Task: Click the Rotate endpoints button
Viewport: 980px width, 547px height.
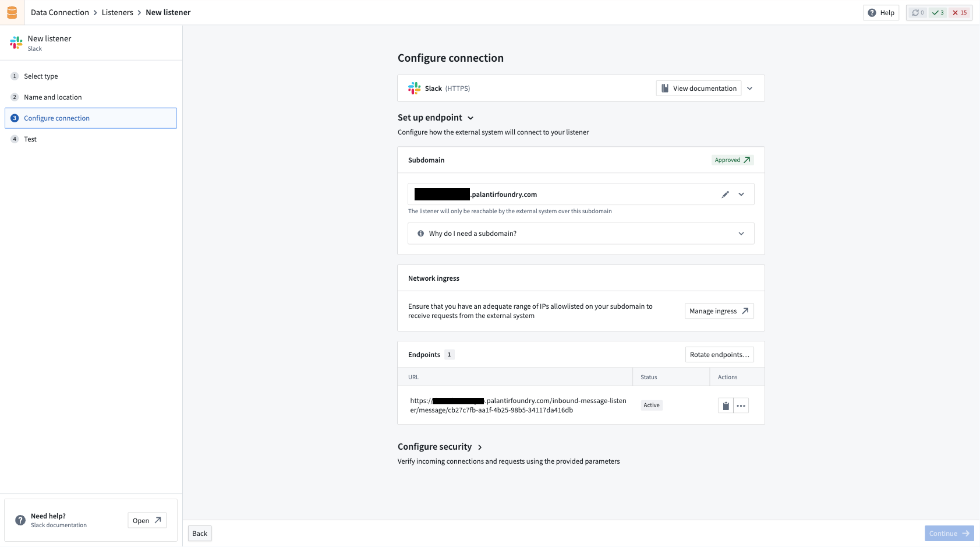Action: click(x=719, y=354)
